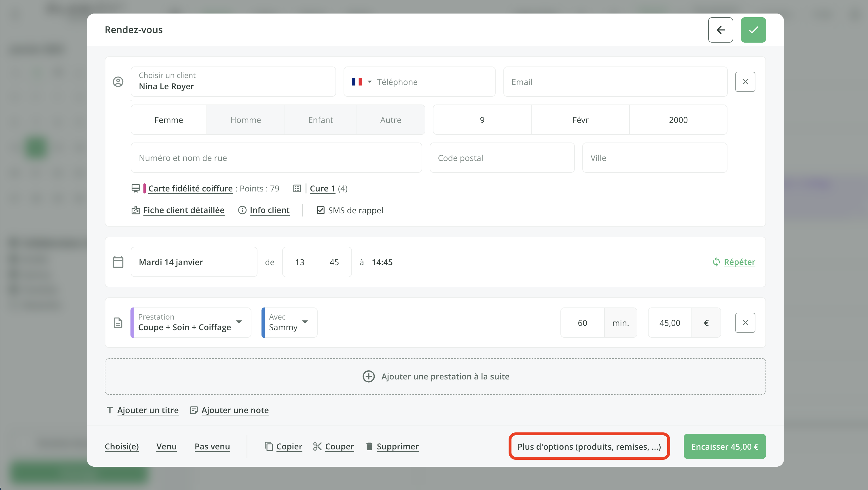Click the Supprimer trash icon
Image resolution: width=868 pixels, height=490 pixels.
point(369,446)
